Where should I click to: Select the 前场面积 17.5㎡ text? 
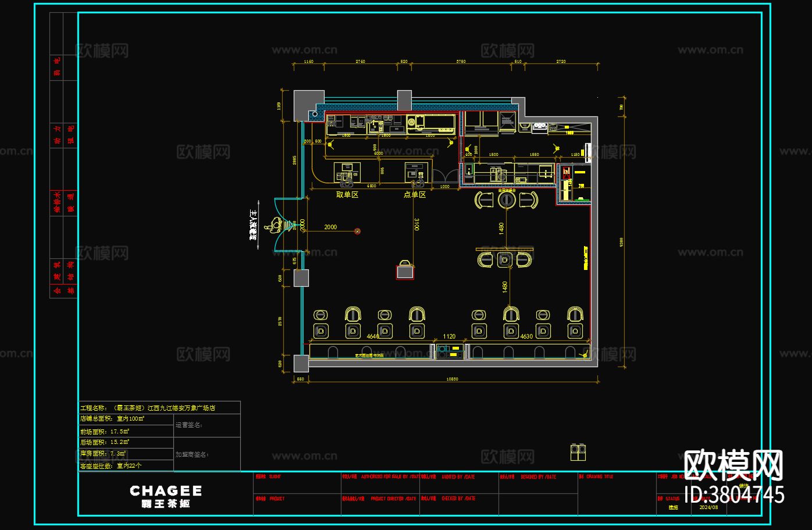click(105, 432)
